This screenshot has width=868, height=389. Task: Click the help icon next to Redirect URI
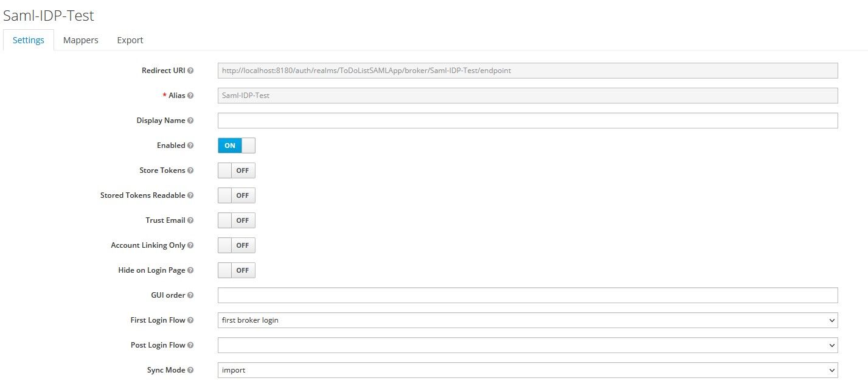[191, 71]
